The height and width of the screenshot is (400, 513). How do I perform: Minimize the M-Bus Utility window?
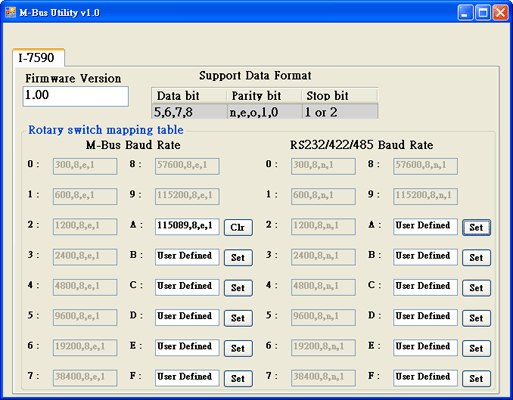(465, 13)
